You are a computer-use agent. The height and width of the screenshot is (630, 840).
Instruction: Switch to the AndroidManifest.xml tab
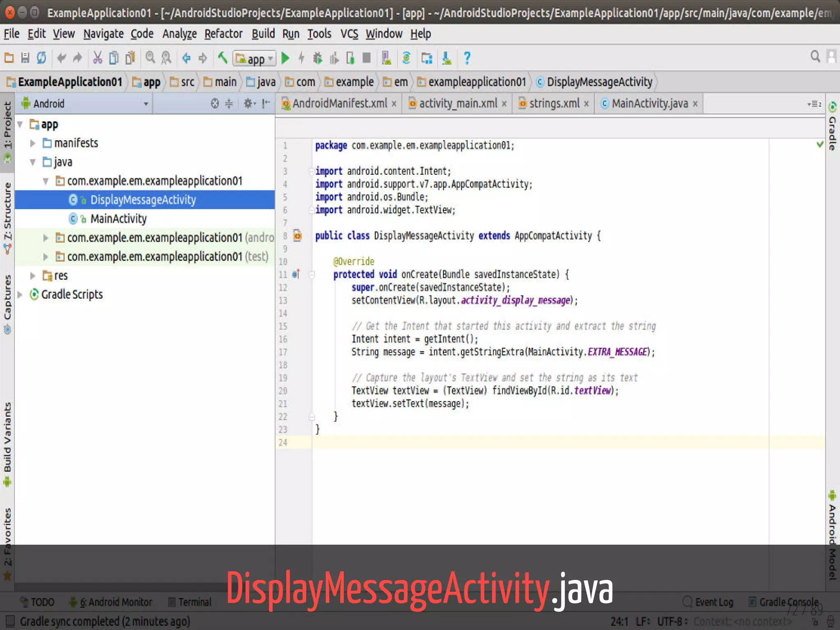pyautogui.click(x=340, y=103)
